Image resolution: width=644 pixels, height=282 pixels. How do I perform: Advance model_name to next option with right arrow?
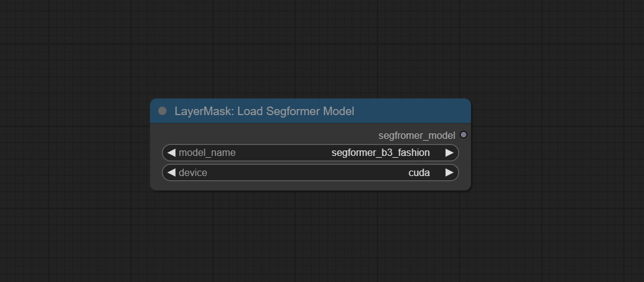click(x=449, y=153)
